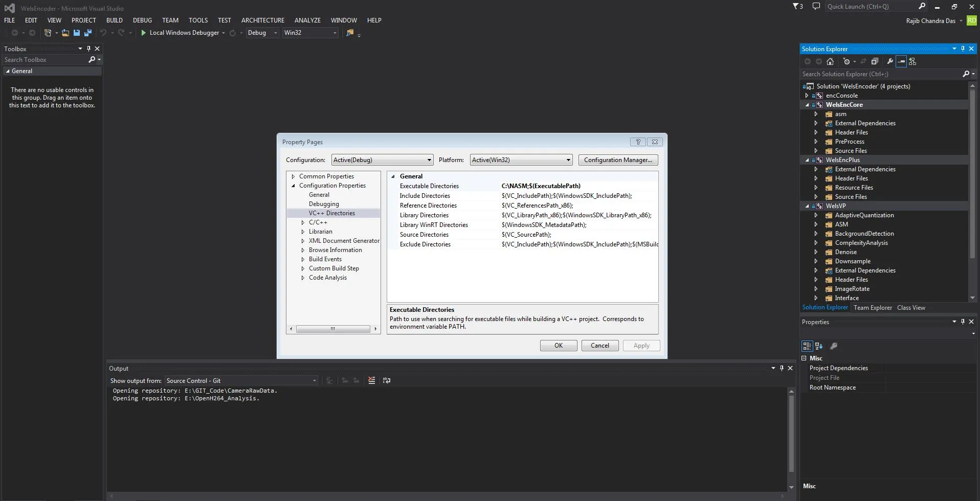Click the Open File toolbar icon
The width and height of the screenshot is (980, 501).
65,33
